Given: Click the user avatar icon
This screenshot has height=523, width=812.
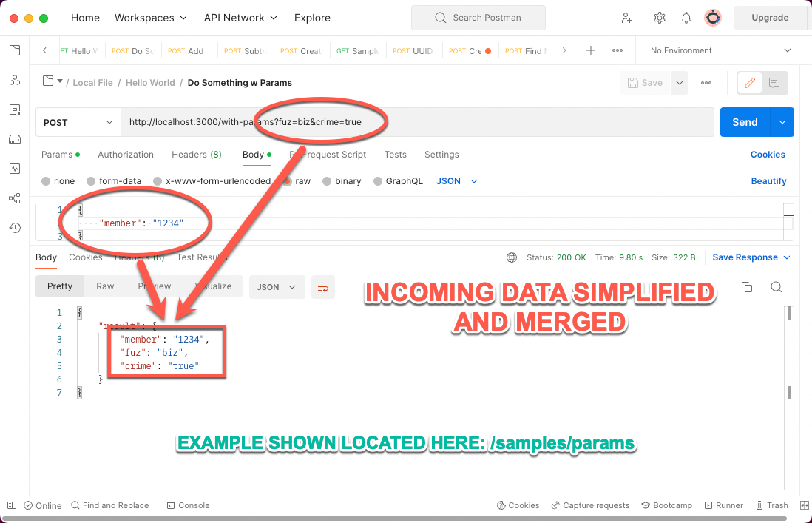Looking at the screenshot, I should point(713,18).
